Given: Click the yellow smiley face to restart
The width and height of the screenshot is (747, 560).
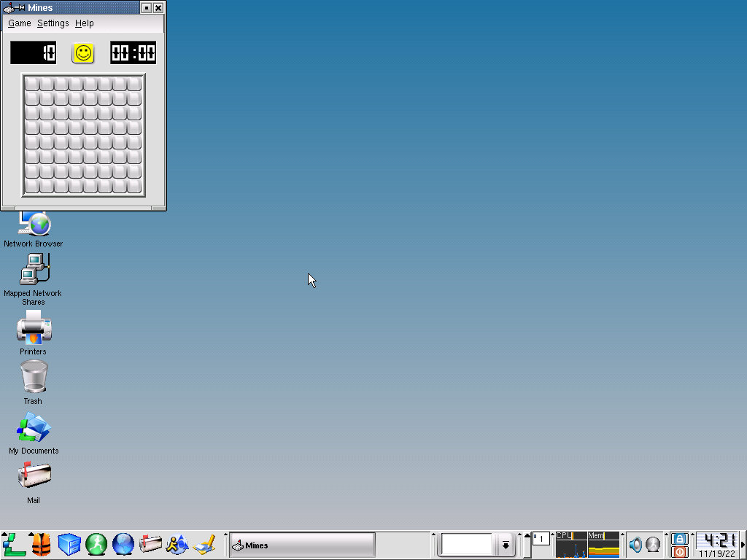Looking at the screenshot, I should 83,52.
